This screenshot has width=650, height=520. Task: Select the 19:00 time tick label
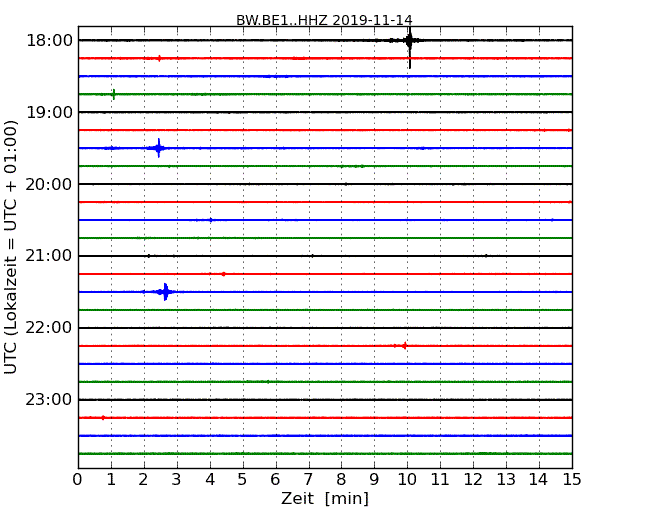pos(49,112)
